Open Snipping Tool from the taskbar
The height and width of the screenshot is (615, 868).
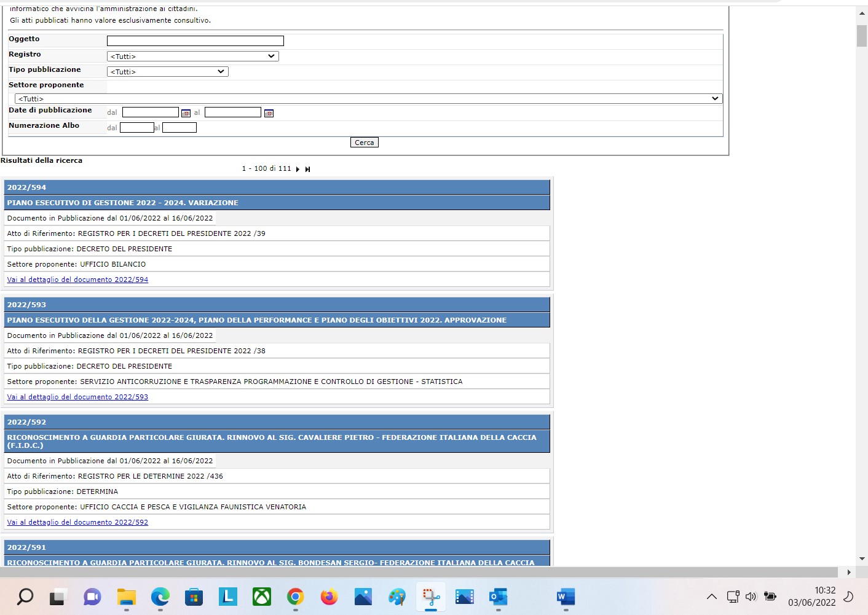tap(431, 597)
